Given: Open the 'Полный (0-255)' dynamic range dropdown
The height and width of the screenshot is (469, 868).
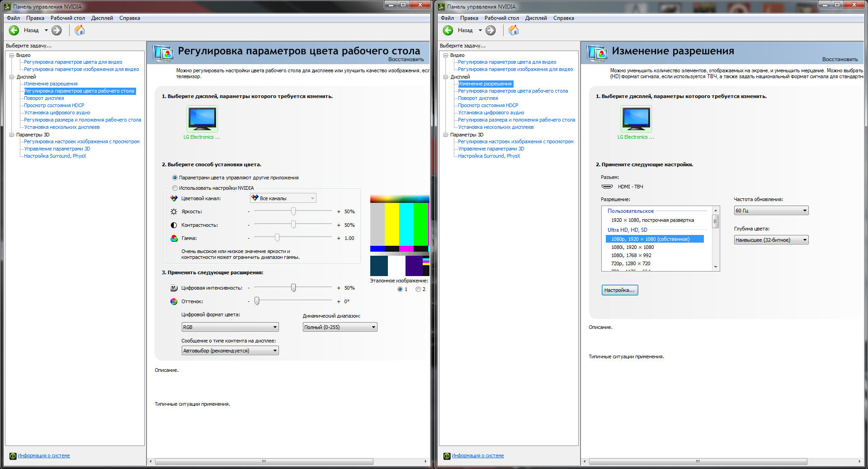Looking at the screenshot, I should pyautogui.click(x=340, y=327).
